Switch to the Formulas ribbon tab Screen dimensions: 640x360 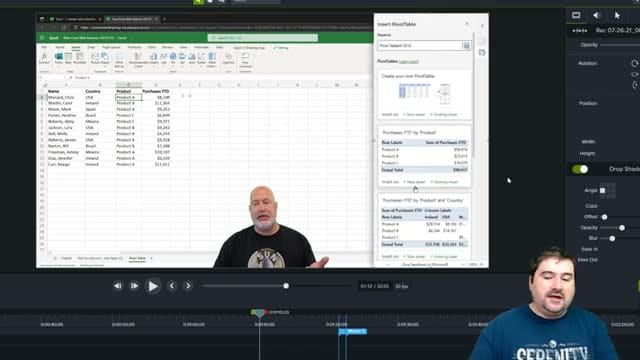click(134, 47)
